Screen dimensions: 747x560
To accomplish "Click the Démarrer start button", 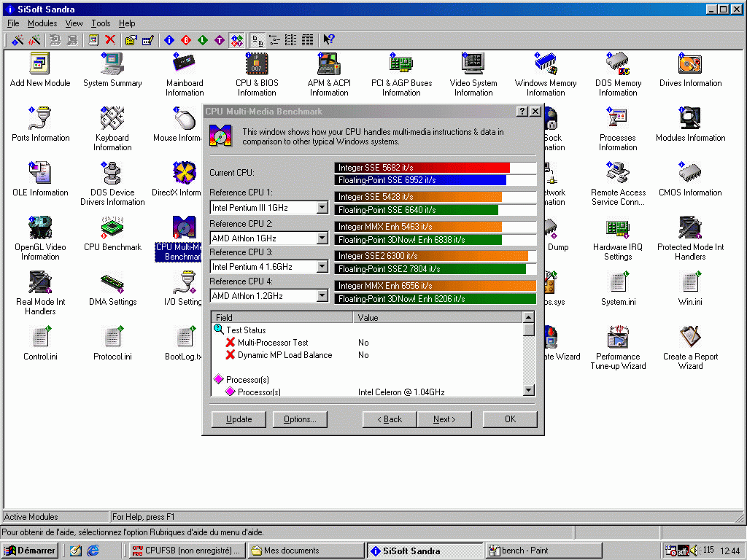I will (x=29, y=551).
